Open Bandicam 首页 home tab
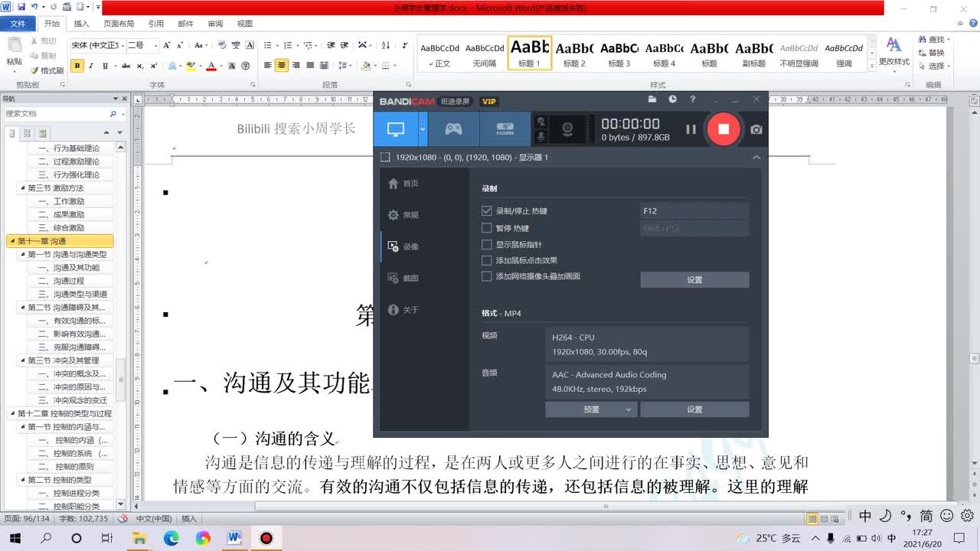The width and height of the screenshot is (980, 551). [x=403, y=184]
